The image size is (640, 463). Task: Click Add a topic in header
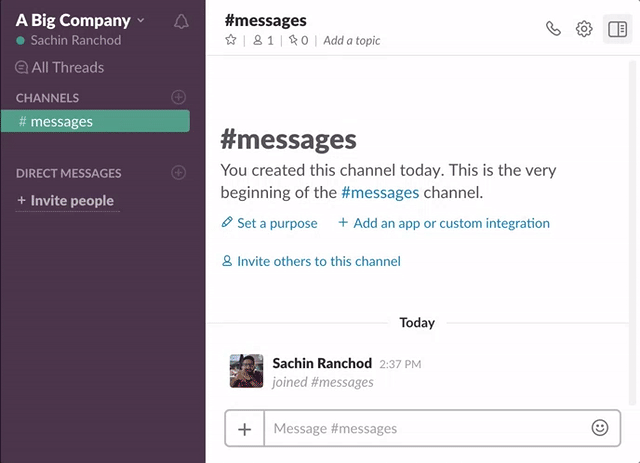352,41
